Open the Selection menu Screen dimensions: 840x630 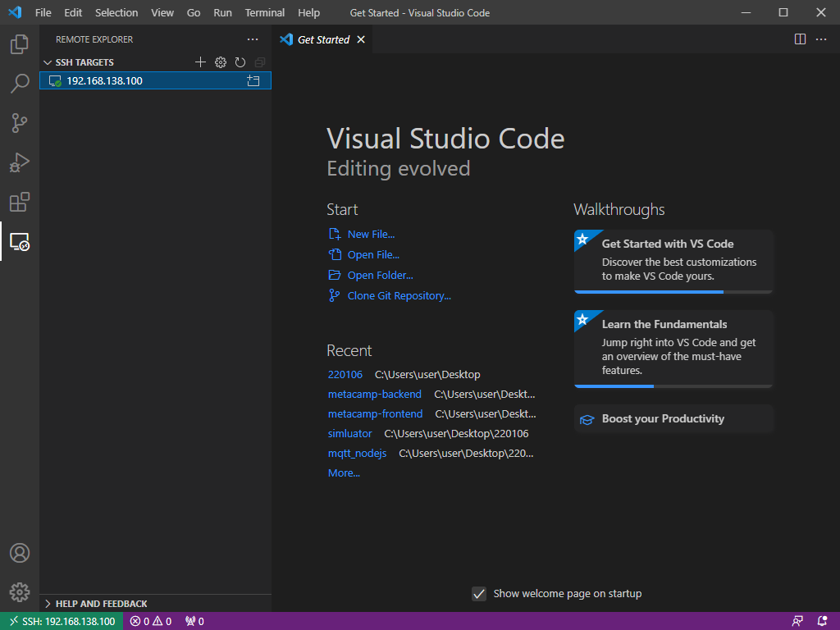click(116, 12)
